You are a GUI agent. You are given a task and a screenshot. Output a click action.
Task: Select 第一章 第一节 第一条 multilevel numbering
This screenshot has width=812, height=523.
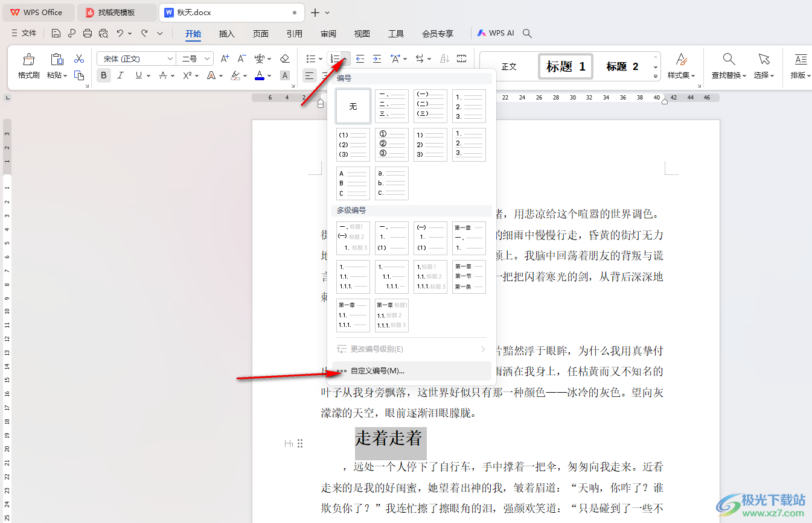point(469,277)
